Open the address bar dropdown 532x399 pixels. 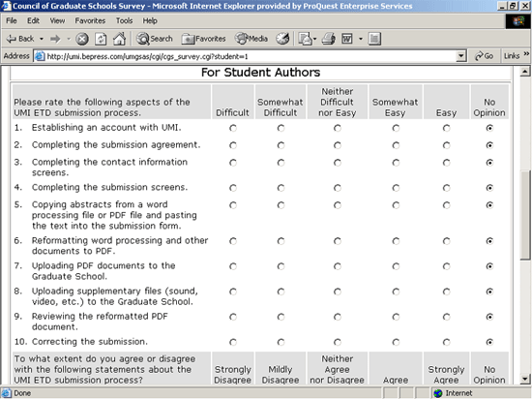pos(460,56)
